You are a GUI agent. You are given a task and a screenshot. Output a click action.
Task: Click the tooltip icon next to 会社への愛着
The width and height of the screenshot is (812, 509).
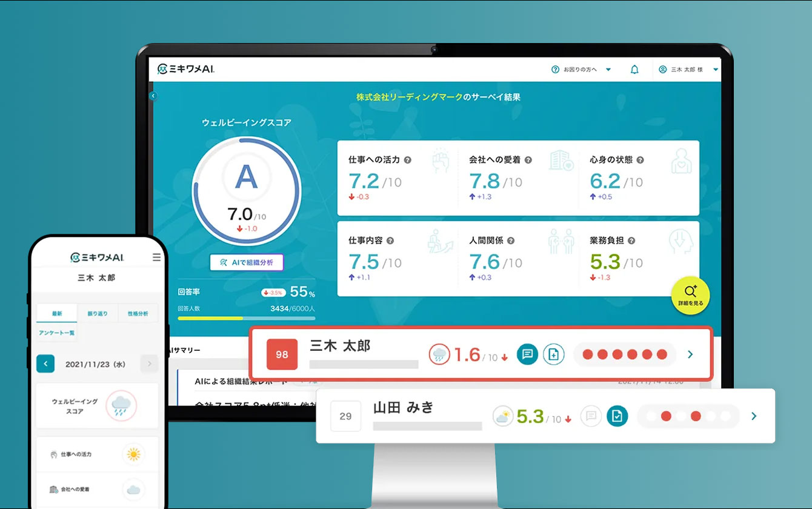(x=528, y=159)
